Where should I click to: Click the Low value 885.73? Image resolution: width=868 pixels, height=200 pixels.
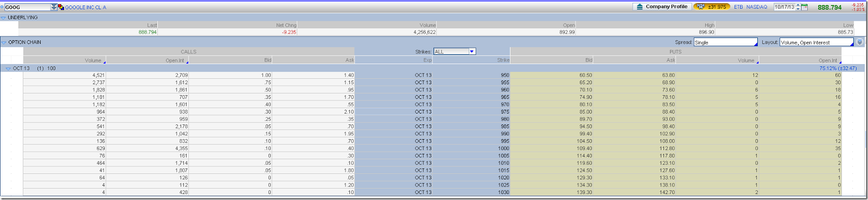846,32
